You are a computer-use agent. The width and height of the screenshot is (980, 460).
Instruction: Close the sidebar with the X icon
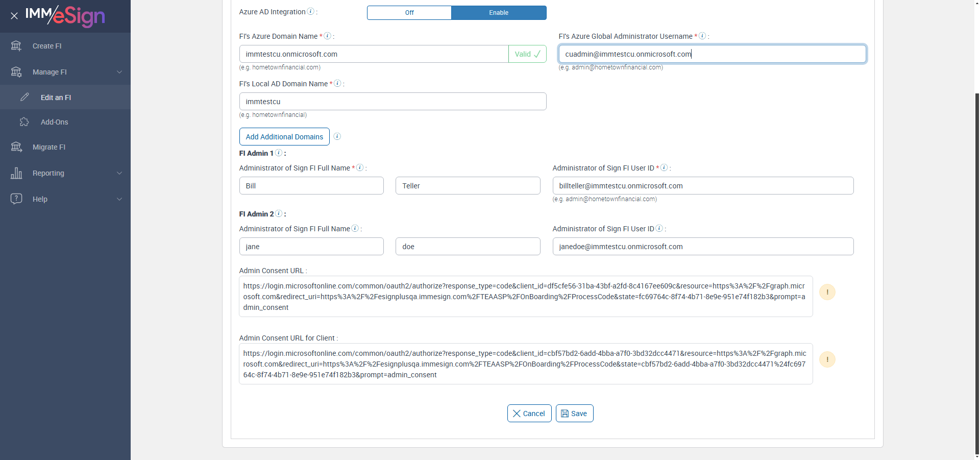pos(14,16)
